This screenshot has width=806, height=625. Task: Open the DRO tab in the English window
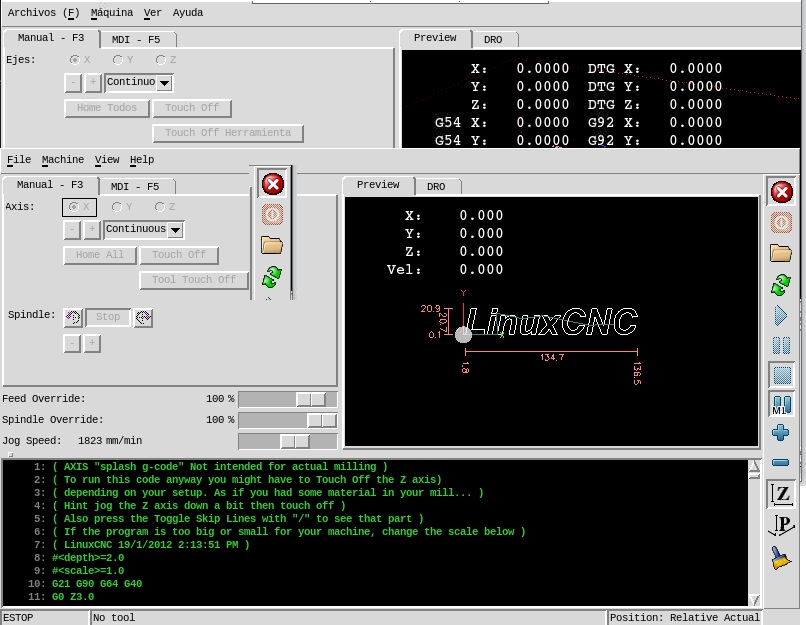[x=436, y=187]
